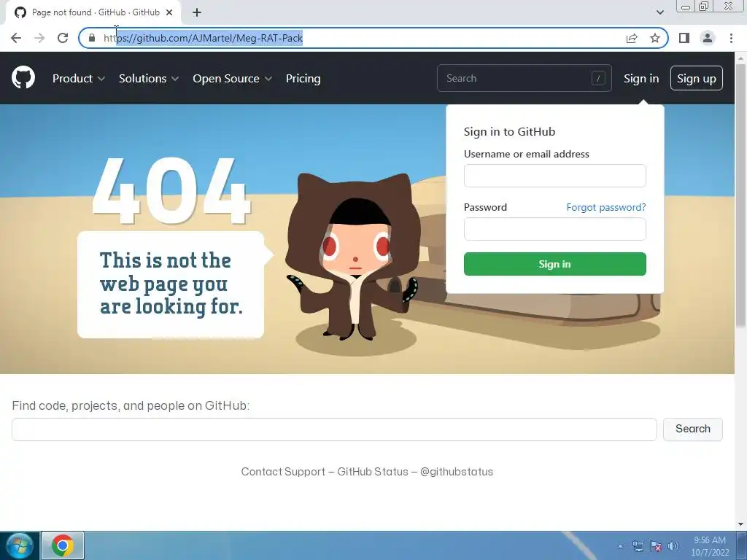Click the lock icon in address bar
The height and width of the screenshot is (560, 747).
92,38
